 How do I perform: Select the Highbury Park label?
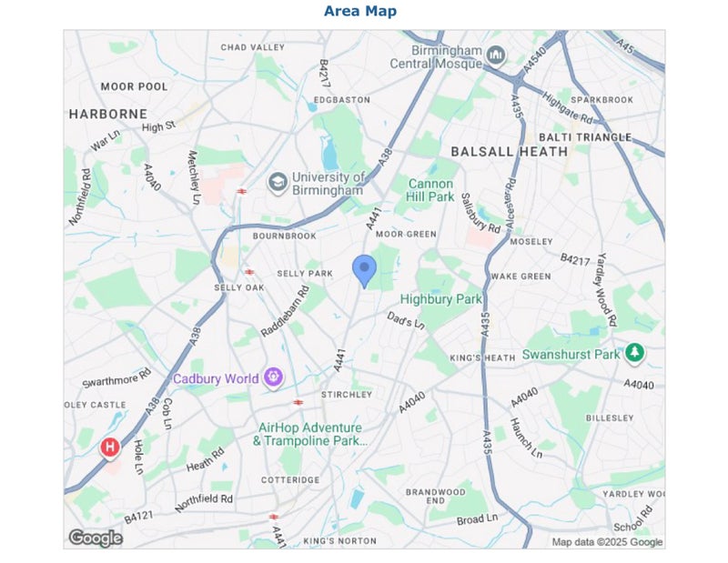[440, 299]
